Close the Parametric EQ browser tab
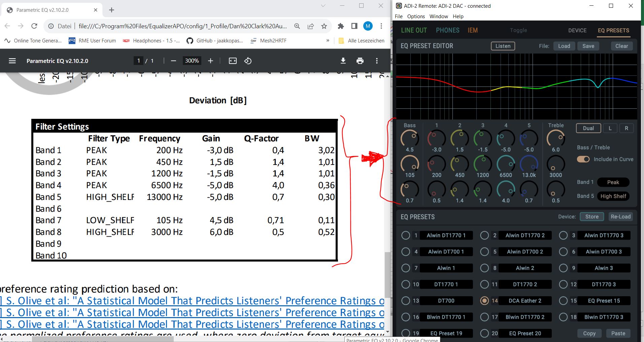The width and height of the screenshot is (644, 342). [x=96, y=10]
